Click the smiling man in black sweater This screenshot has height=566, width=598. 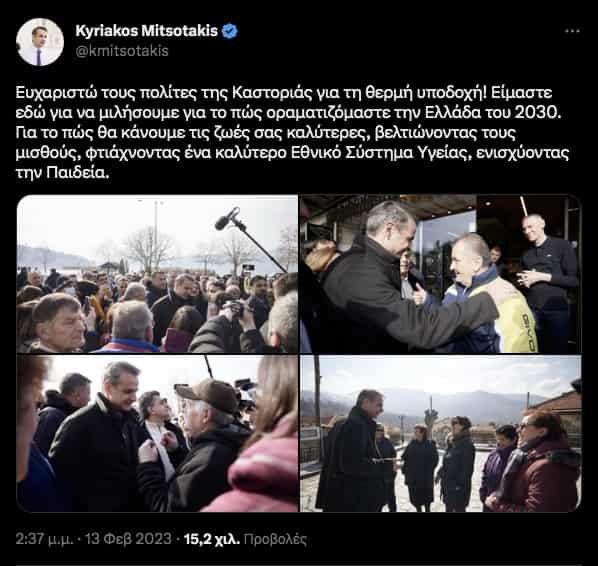(x=548, y=280)
